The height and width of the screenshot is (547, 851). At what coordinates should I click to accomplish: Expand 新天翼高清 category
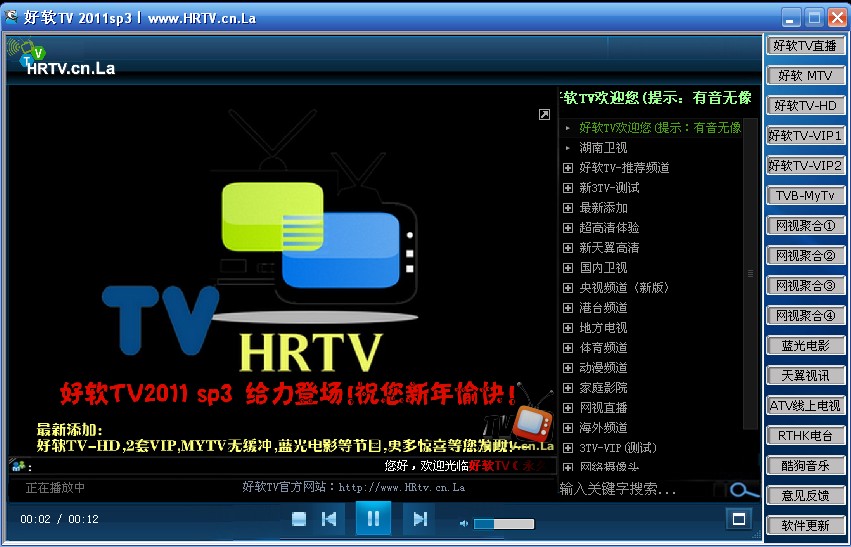568,248
